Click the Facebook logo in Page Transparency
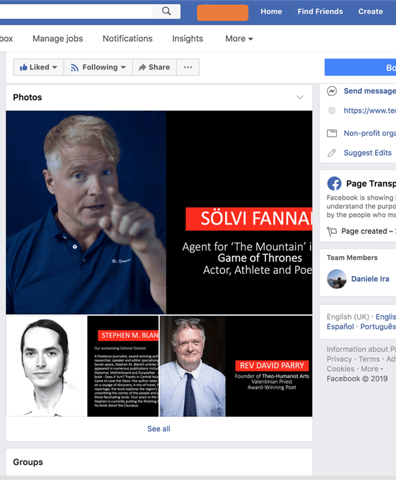 coord(334,183)
